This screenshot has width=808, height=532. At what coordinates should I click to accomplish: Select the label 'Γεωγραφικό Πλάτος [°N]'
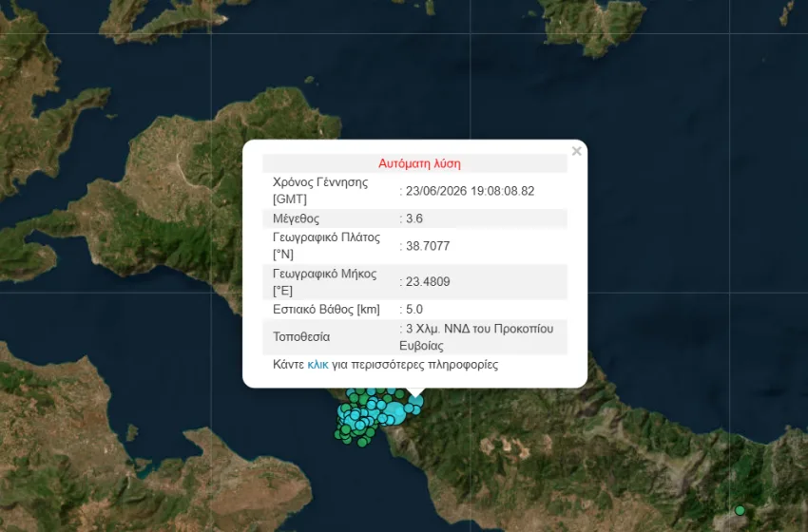click(x=326, y=246)
